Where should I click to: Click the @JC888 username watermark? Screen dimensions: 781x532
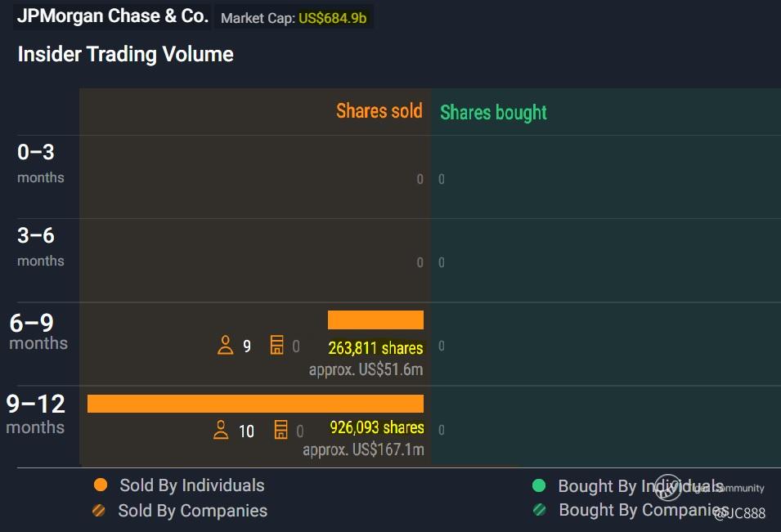(739, 513)
